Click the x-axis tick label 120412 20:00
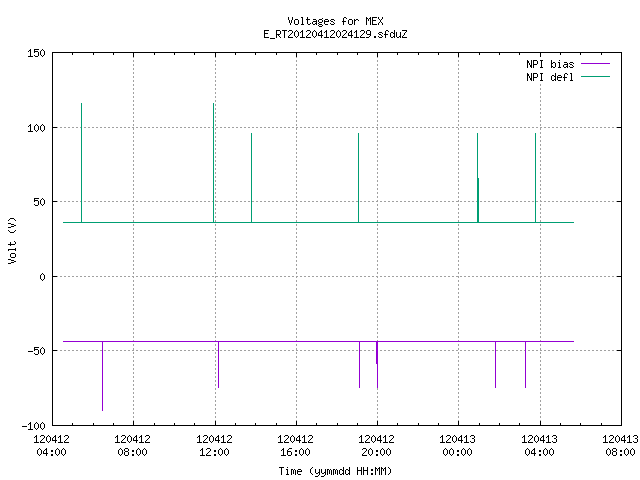Image resolution: width=640 pixels, height=480 pixels. point(376,446)
